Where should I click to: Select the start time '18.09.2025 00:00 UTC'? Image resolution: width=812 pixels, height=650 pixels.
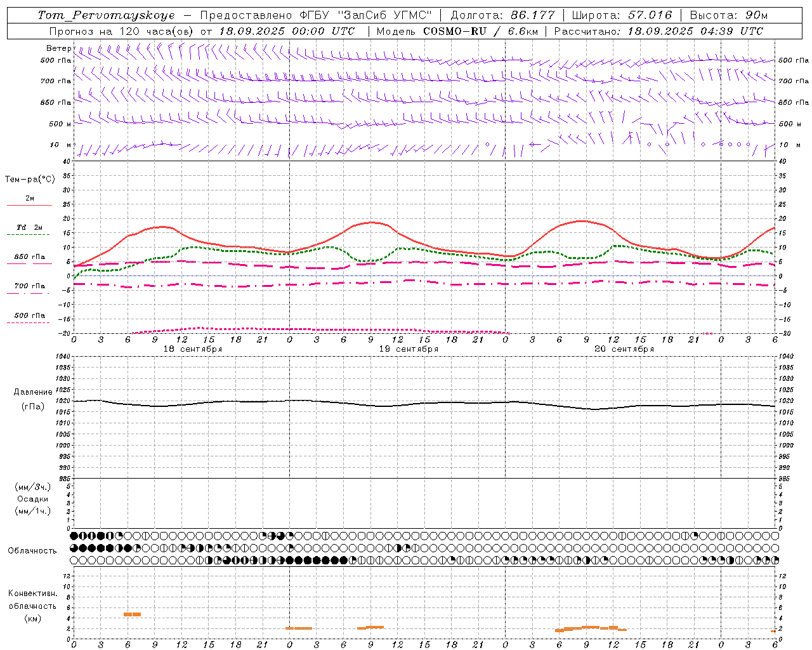click(287, 31)
